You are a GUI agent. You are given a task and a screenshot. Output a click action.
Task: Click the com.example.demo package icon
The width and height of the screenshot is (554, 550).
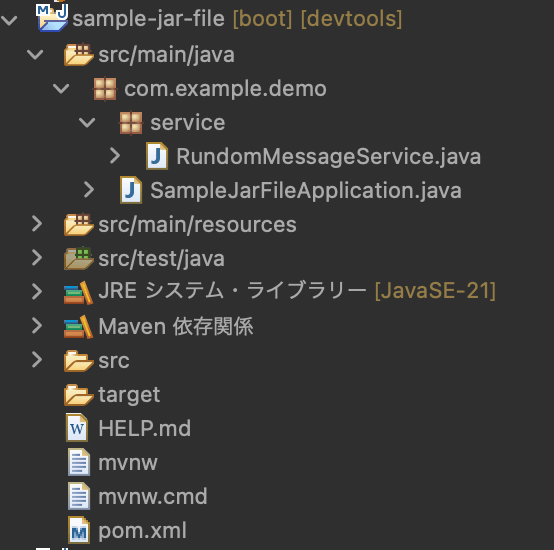[105, 89]
